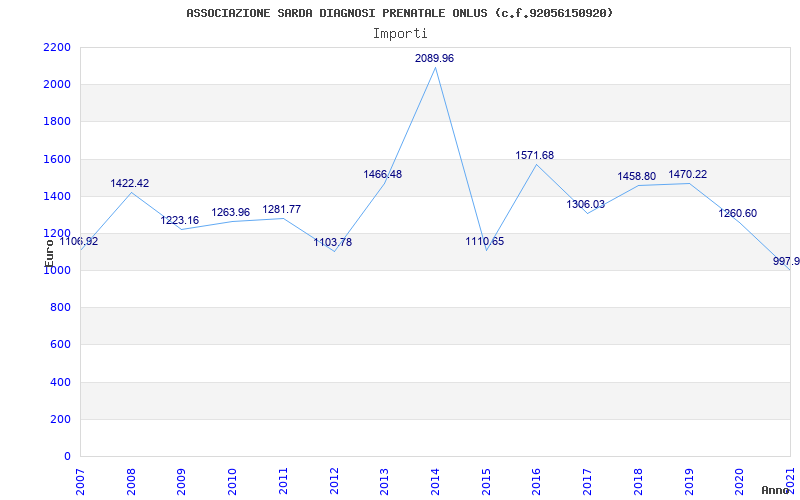Click the Anno x-axis title

pos(775,490)
